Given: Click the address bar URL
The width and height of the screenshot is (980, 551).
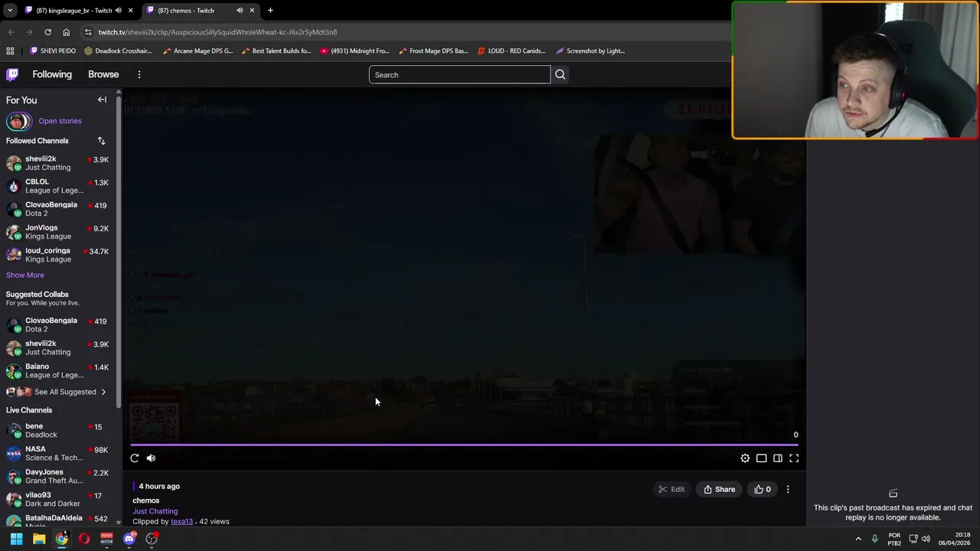Looking at the screenshot, I should (217, 32).
